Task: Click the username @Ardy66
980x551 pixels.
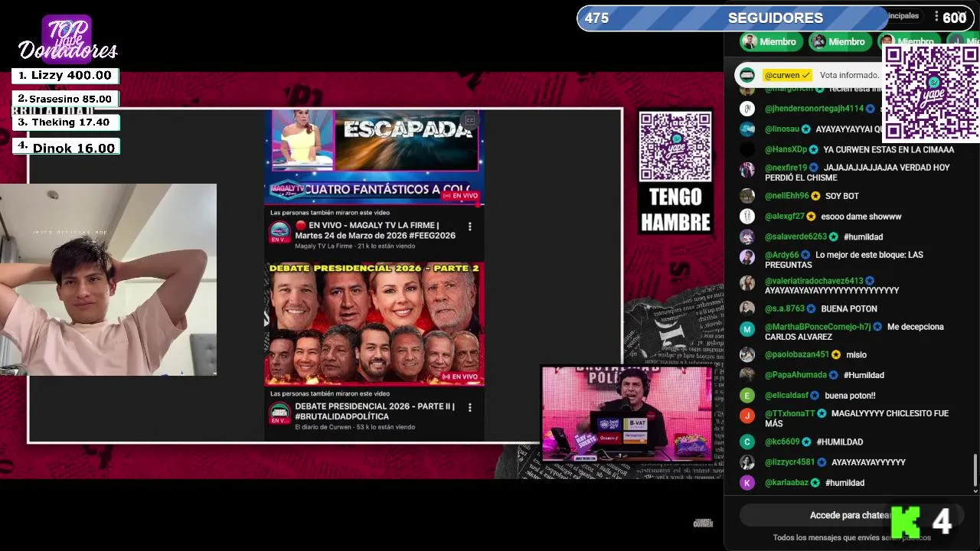Action: [782, 255]
